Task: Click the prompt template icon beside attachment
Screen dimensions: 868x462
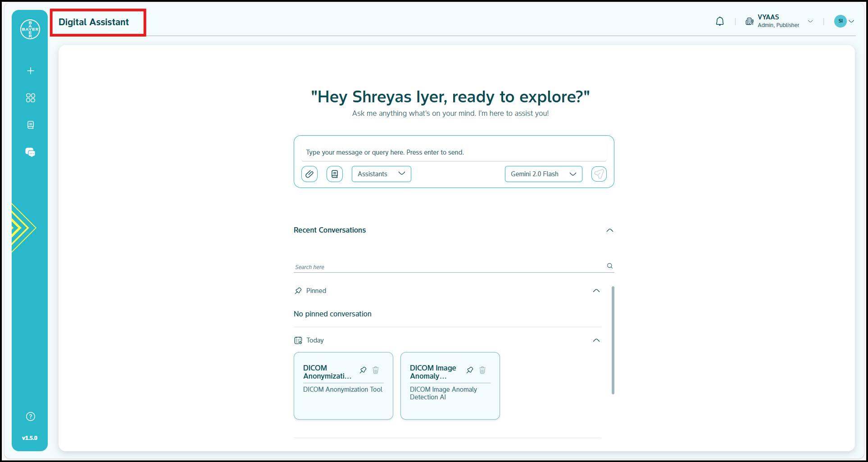Action: pyautogui.click(x=335, y=174)
